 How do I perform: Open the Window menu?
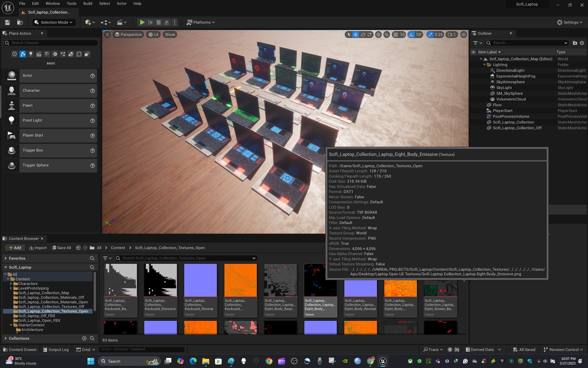(52, 4)
